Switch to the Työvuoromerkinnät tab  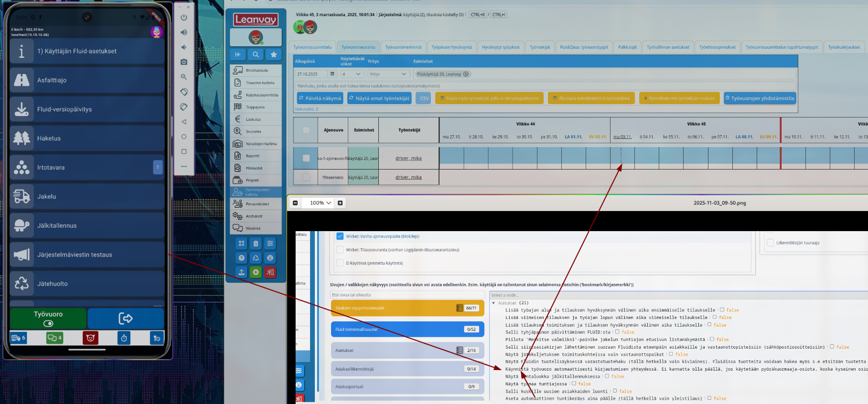pyautogui.click(x=403, y=47)
